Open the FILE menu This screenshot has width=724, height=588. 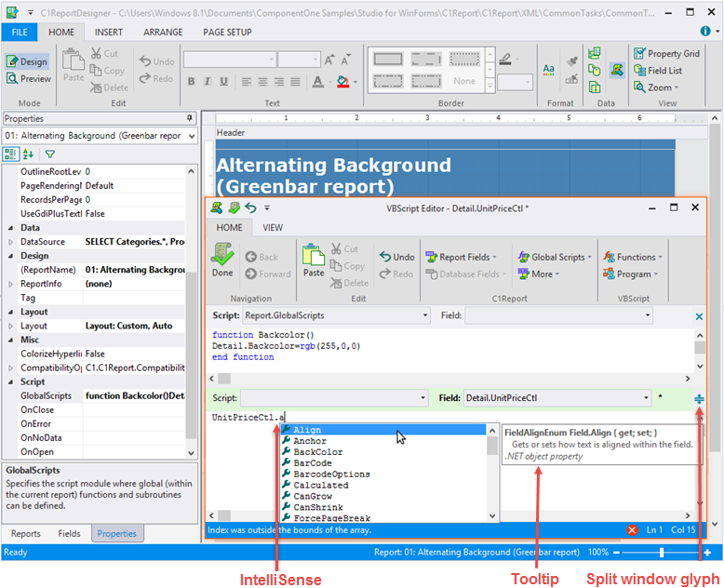click(x=20, y=32)
